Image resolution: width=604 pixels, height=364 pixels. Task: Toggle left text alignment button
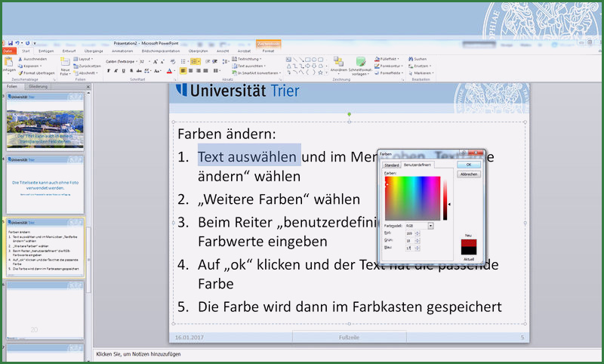point(183,71)
